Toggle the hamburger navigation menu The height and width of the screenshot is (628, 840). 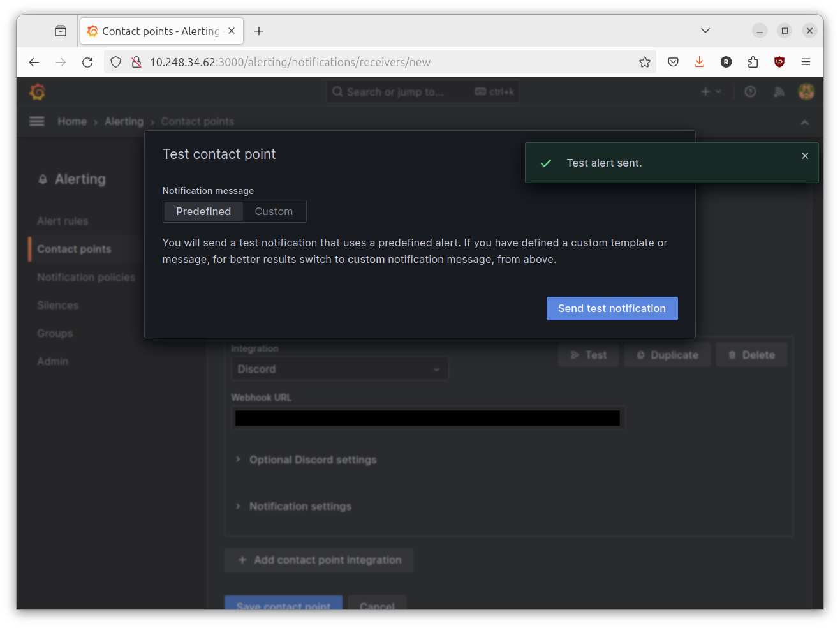point(37,121)
